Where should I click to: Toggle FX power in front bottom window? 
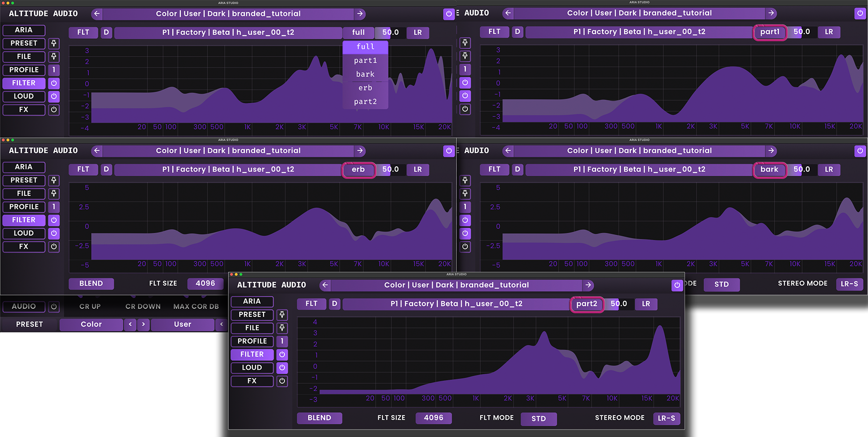282,381
